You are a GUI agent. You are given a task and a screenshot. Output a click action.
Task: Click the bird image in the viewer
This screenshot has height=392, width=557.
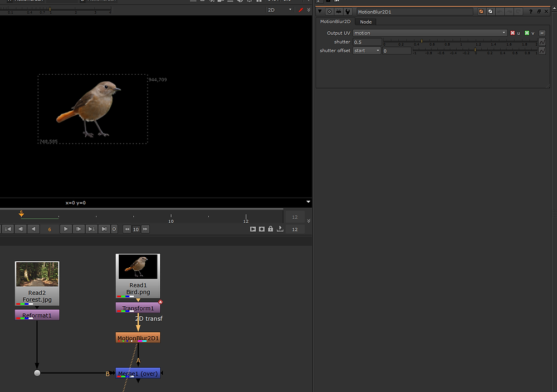click(89, 109)
